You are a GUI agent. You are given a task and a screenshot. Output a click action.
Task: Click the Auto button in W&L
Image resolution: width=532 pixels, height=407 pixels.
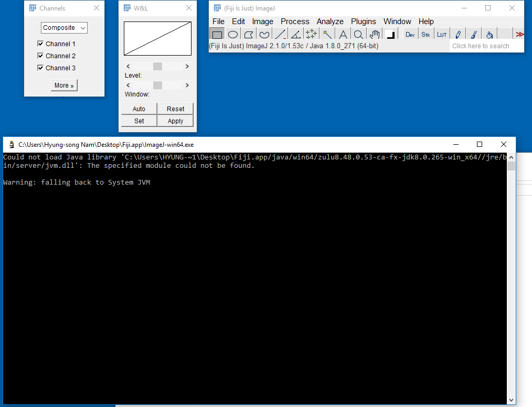pos(139,109)
